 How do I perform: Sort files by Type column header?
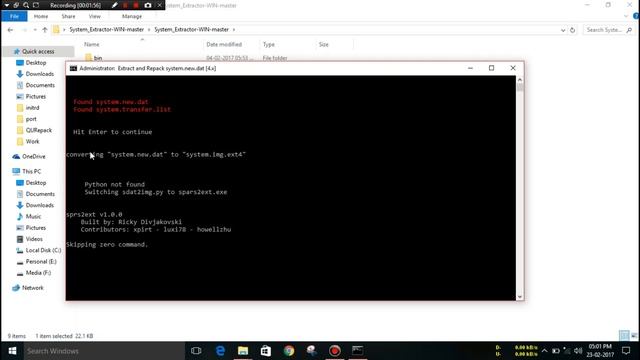(269, 44)
